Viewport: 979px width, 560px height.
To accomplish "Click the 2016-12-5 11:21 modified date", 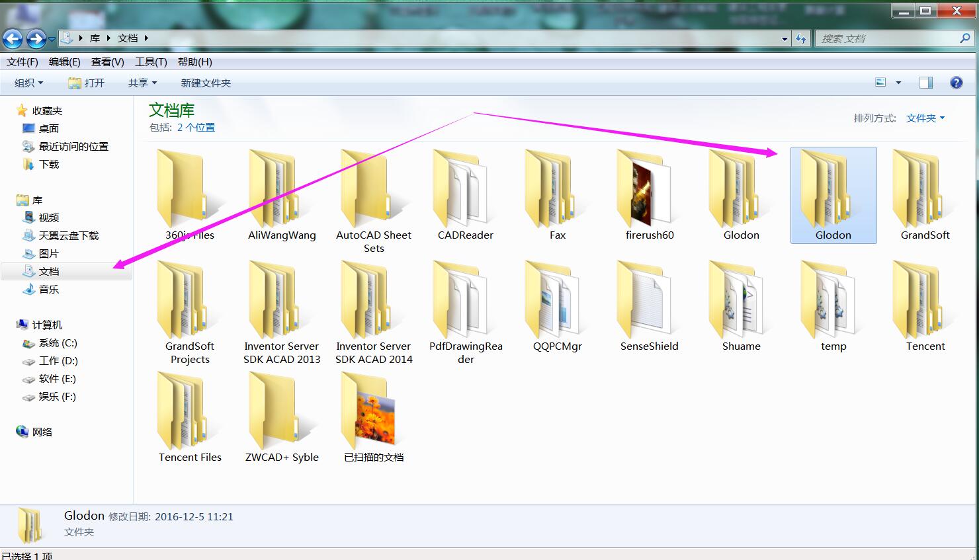I will (194, 517).
